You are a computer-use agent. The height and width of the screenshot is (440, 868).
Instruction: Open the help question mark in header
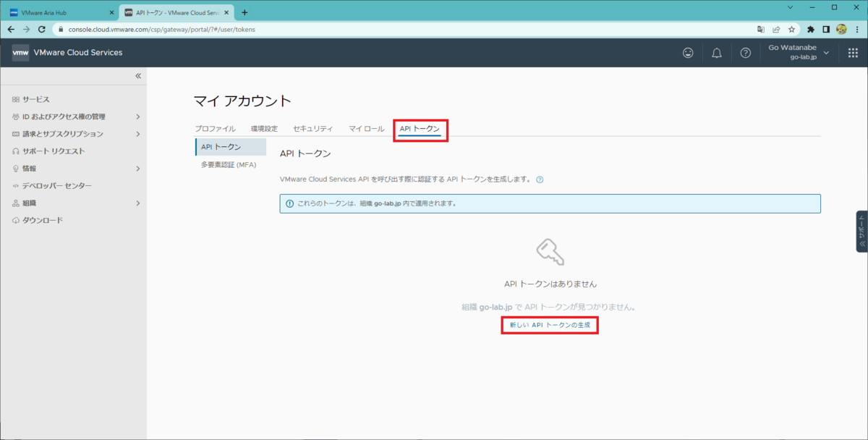coord(745,53)
